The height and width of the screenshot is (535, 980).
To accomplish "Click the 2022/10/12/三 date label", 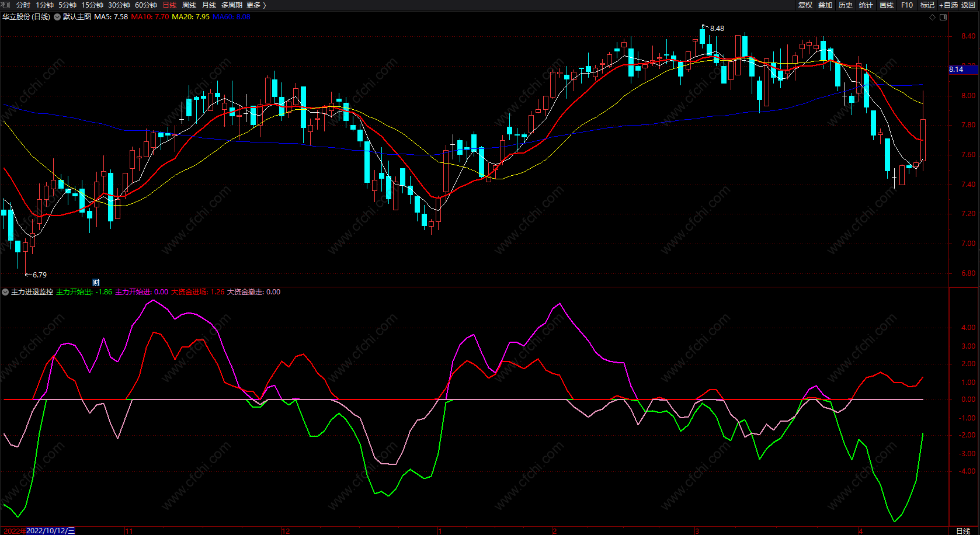I will [x=51, y=531].
